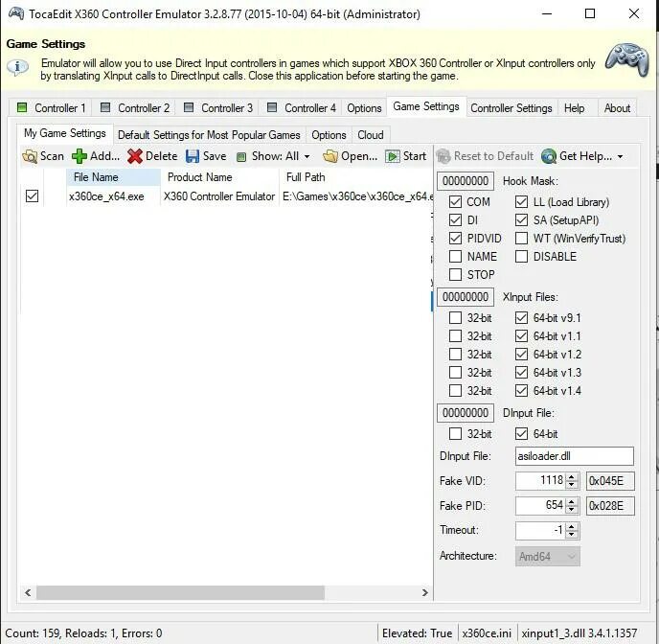Toggle the 64-bit v9.1 XInput checkbox
659x644 pixels.
click(x=521, y=318)
